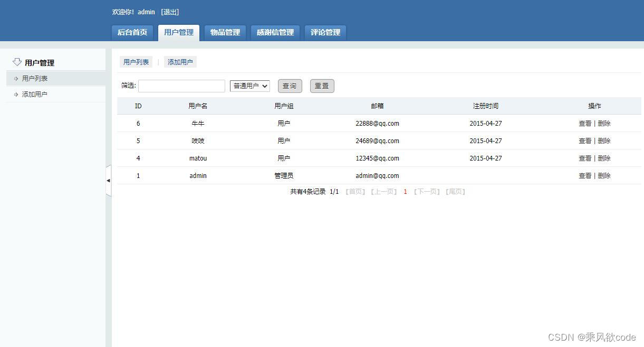
Task: Click the [退出] logout link
Action: click(x=170, y=12)
